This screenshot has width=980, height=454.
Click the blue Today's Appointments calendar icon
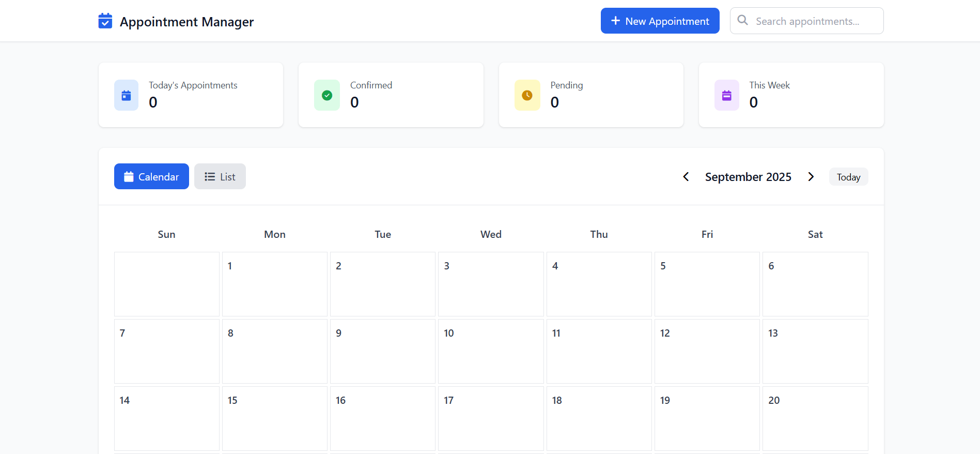point(126,95)
